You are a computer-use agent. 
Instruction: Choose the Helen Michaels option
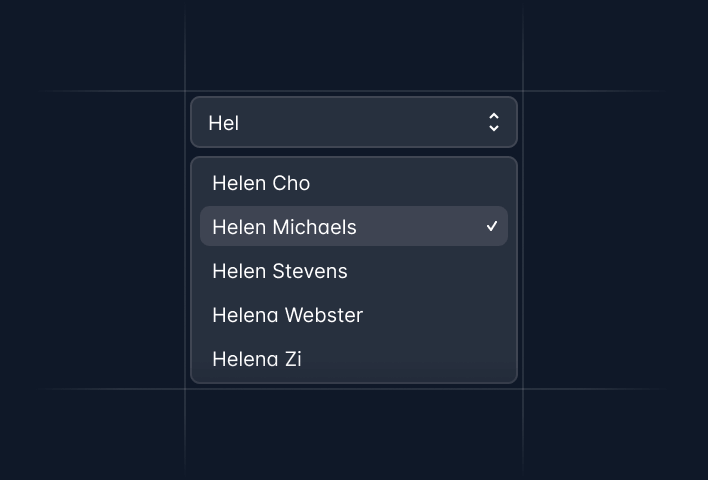pos(284,227)
